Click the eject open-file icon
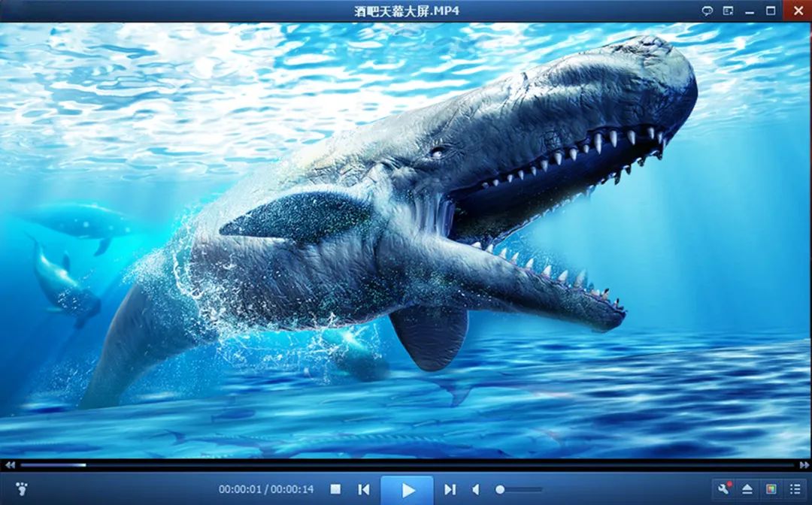 [747, 488]
